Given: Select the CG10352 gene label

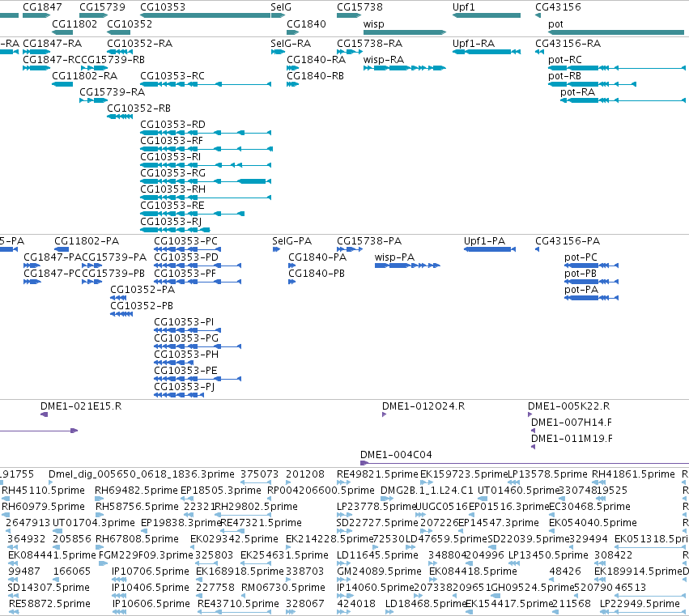Looking at the screenshot, I should point(130,23).
